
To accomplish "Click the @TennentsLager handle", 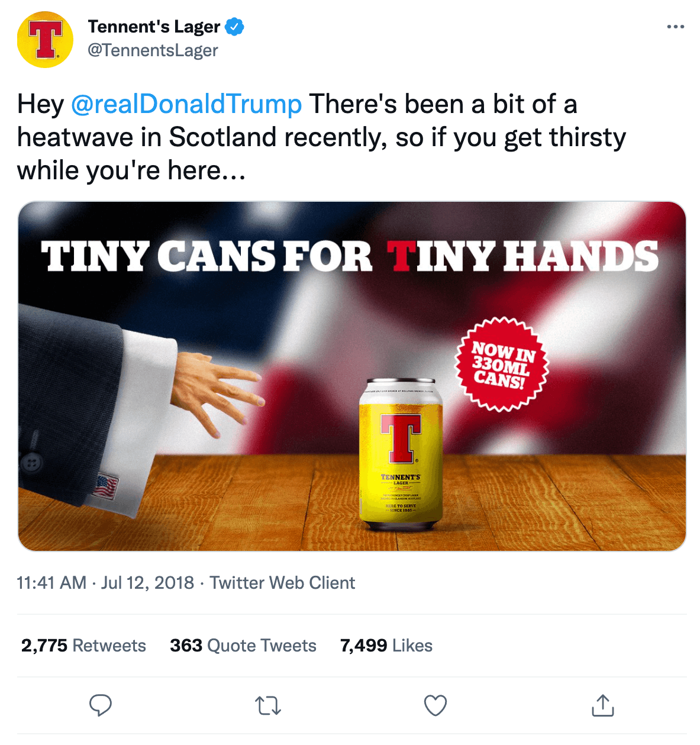I will click(x=153, y=51).
